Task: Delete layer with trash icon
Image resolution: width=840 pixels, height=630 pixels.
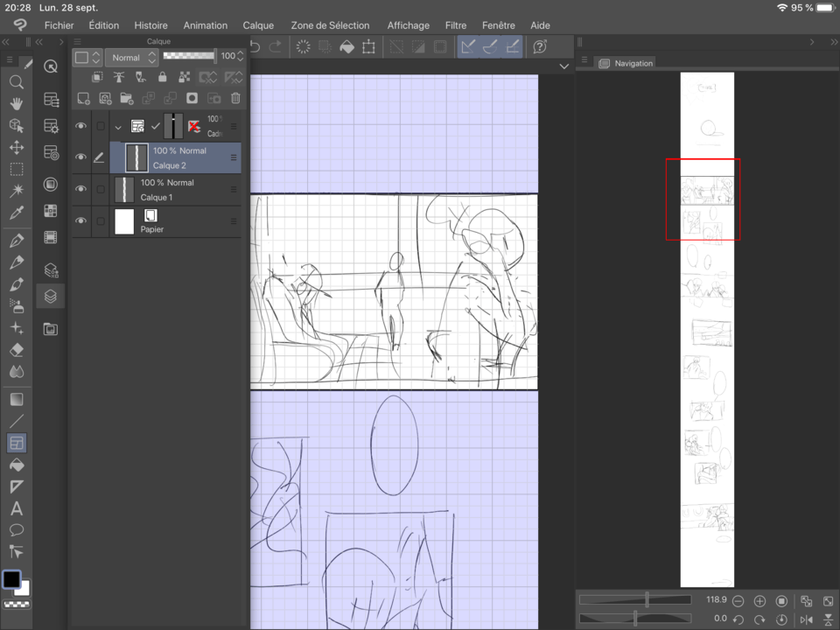Action: (235, 98)
